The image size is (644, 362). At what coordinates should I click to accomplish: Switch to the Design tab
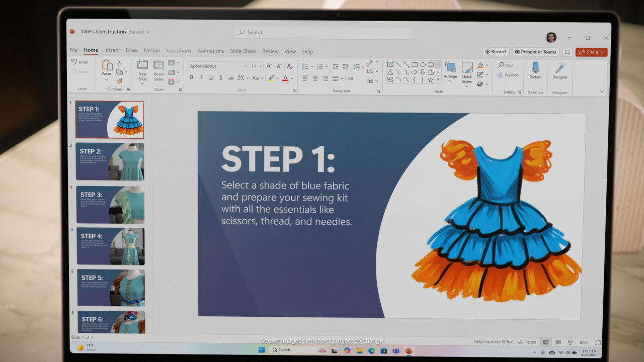coord(152,51)
